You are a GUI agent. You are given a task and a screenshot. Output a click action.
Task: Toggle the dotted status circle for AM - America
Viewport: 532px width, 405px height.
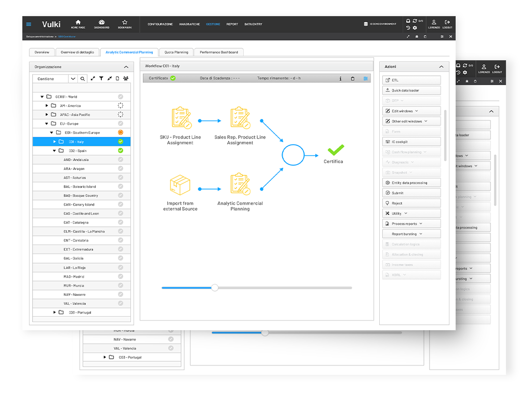click(x=121, y=105)
